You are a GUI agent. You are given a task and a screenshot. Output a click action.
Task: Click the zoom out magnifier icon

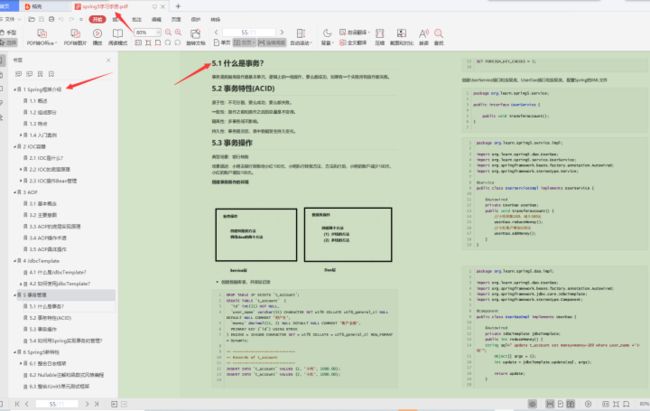[168, 32]
